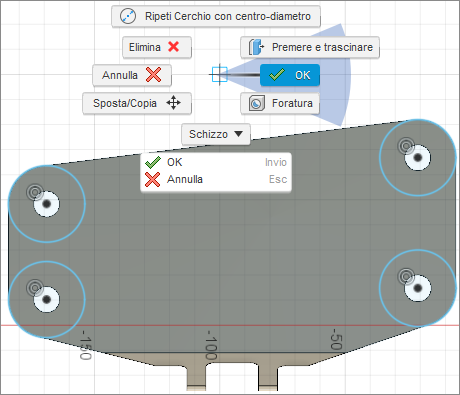460x395 pixels.
Task: Select the Foratura hole tool
Action: click(x=280, y=103)
